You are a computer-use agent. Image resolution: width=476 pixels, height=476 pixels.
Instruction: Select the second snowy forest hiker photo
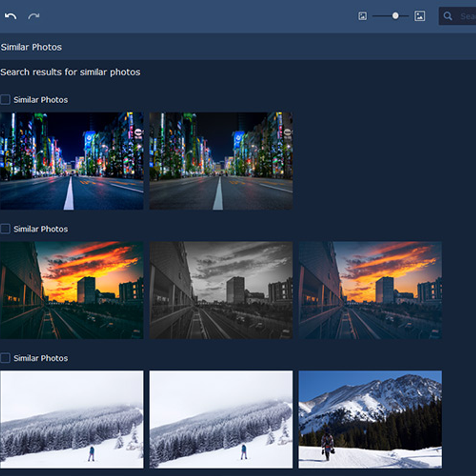(x=221, y=419)
